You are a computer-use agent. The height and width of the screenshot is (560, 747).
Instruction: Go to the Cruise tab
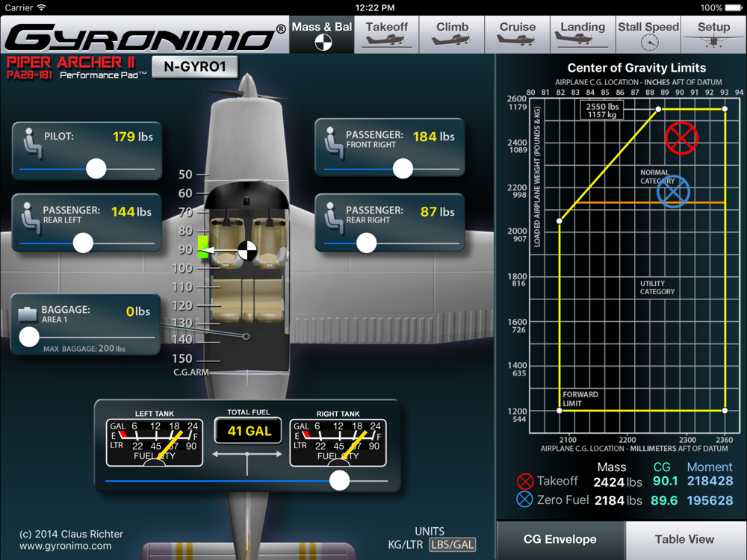pos(518,34)
